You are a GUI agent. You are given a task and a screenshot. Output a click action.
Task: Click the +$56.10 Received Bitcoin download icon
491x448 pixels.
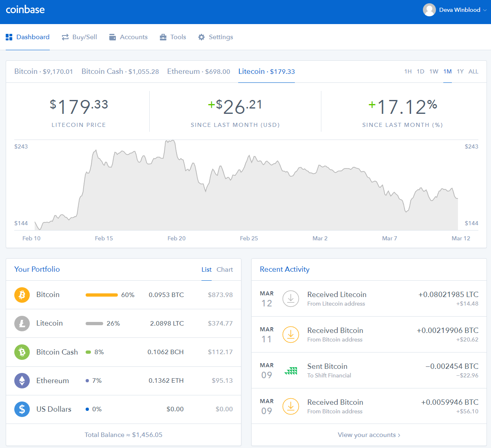pyautogui.click(x=291, y=406)
